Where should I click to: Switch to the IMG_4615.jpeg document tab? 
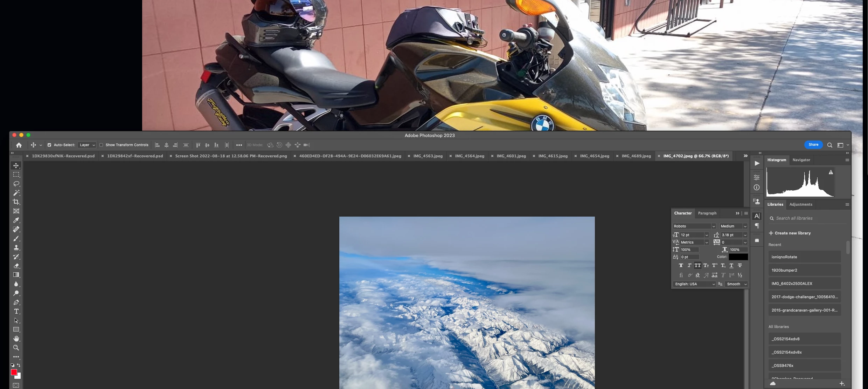pos(553,156)
